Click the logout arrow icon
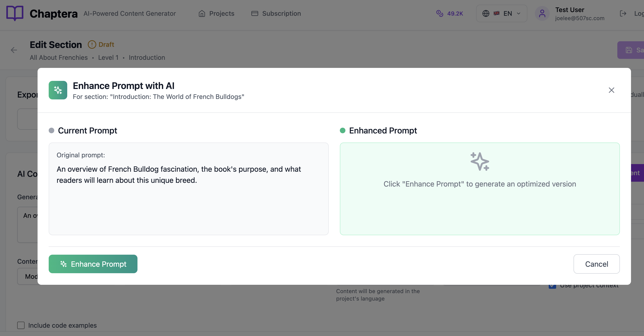Image resolution: width=644 pixels, height=336 pixels. [x=623, y=13]
